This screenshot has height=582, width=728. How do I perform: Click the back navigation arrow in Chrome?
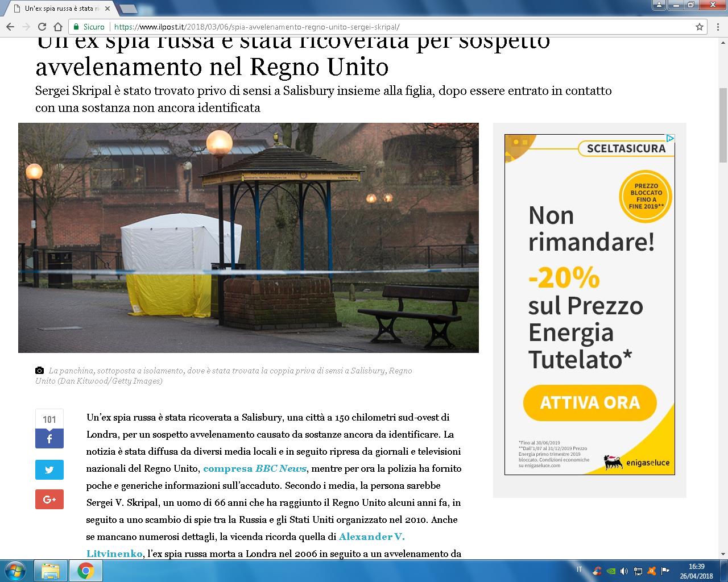tap(10, 26)
